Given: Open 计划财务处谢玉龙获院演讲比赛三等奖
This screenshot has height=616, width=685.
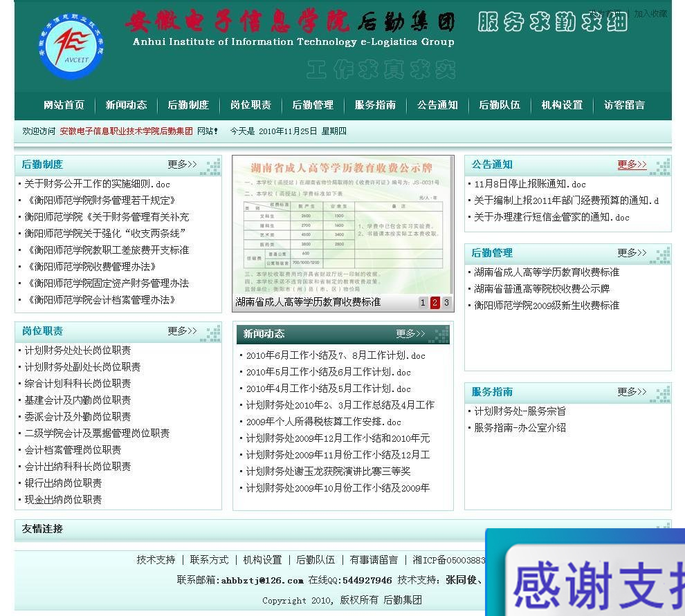Looking at the screenshot, I should (328, 472).
